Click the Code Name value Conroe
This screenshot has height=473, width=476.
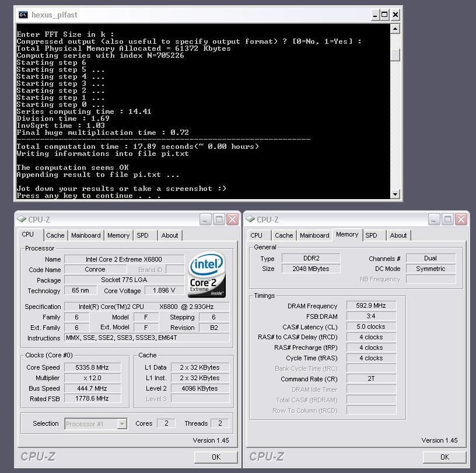point(95,269)
